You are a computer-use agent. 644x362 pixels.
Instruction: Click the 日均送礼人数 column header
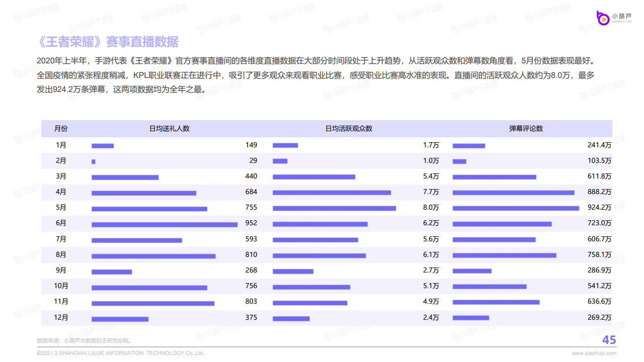coord(170,129)
